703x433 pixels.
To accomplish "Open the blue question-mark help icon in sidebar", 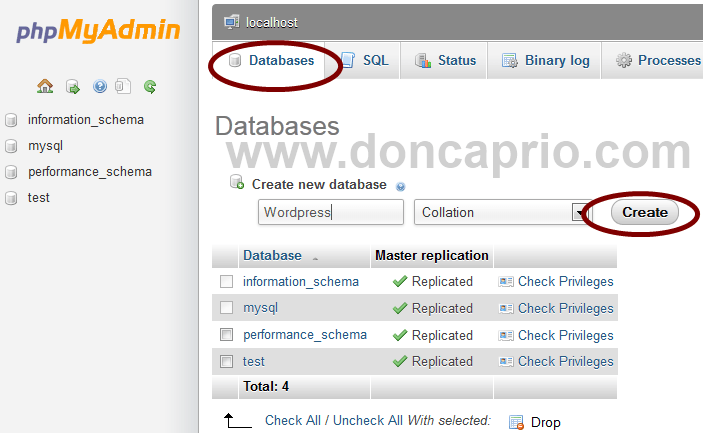I will [x=100, y=86].
